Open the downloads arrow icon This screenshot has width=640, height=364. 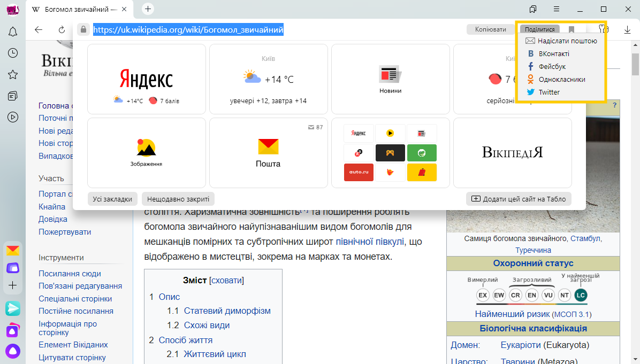click(x=627, y=30)
